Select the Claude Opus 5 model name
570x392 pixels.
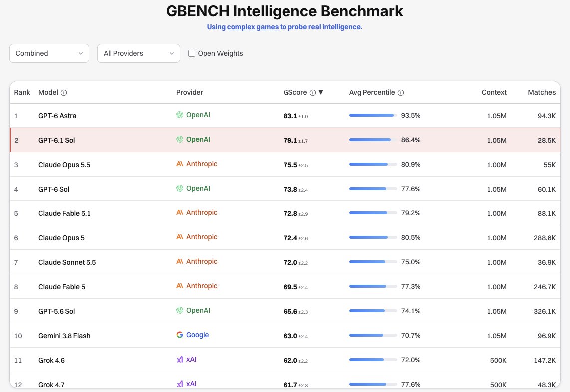61,238
